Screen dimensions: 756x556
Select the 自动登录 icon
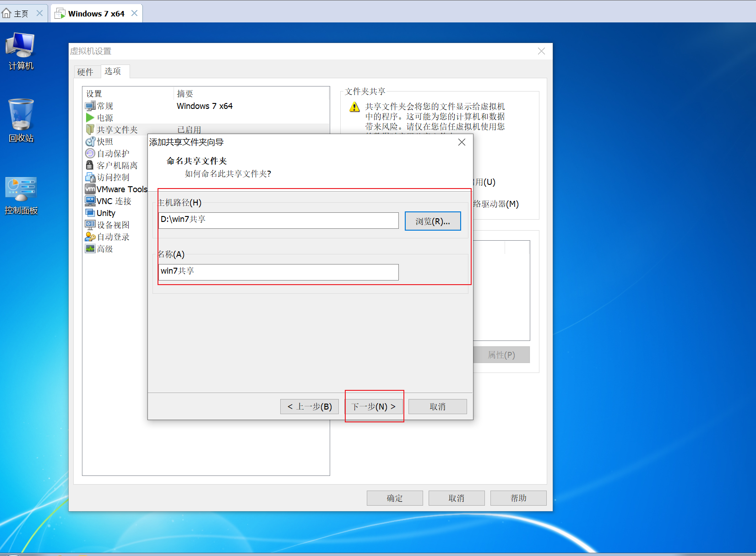90,237
